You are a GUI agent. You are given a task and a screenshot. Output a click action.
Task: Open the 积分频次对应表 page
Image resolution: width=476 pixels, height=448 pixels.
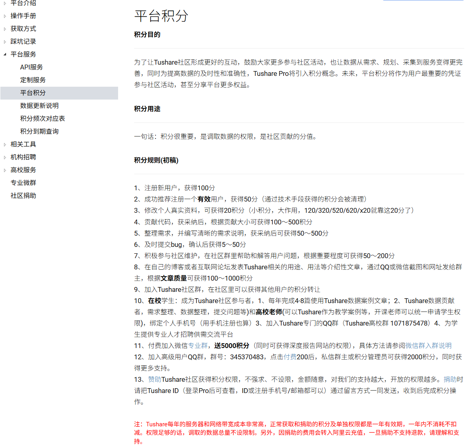tap(43, 118)
